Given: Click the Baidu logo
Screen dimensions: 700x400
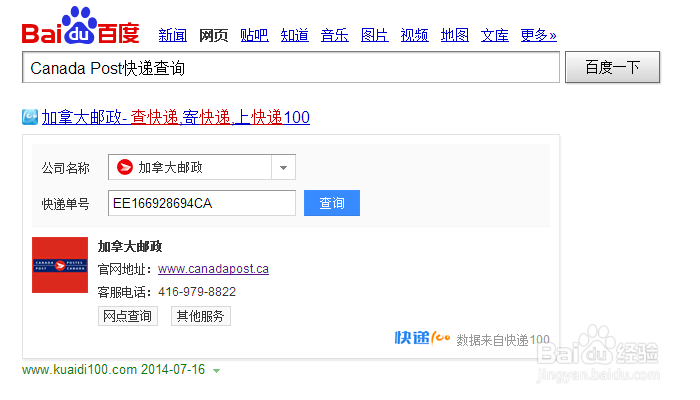Looking at the screenshot, I should tap(80, 26).
